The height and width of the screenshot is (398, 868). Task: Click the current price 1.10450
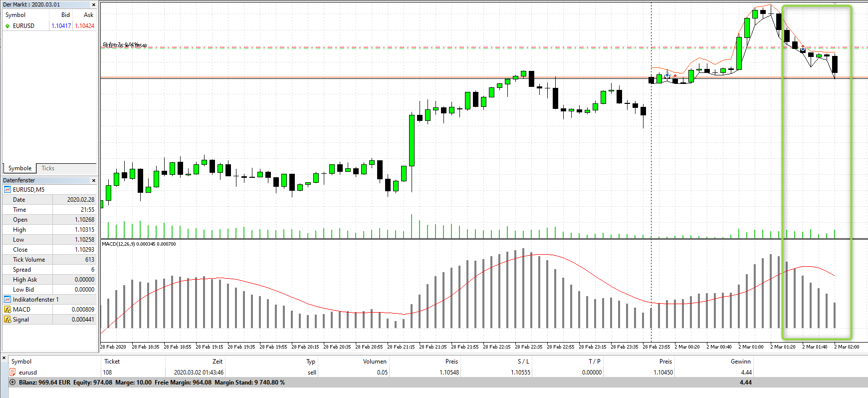coord(663,373)
